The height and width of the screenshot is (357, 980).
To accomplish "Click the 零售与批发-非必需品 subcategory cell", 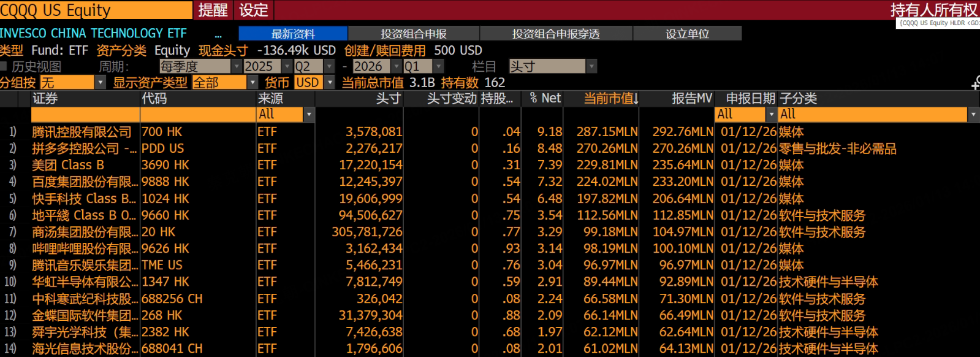I will pos(837,148).
